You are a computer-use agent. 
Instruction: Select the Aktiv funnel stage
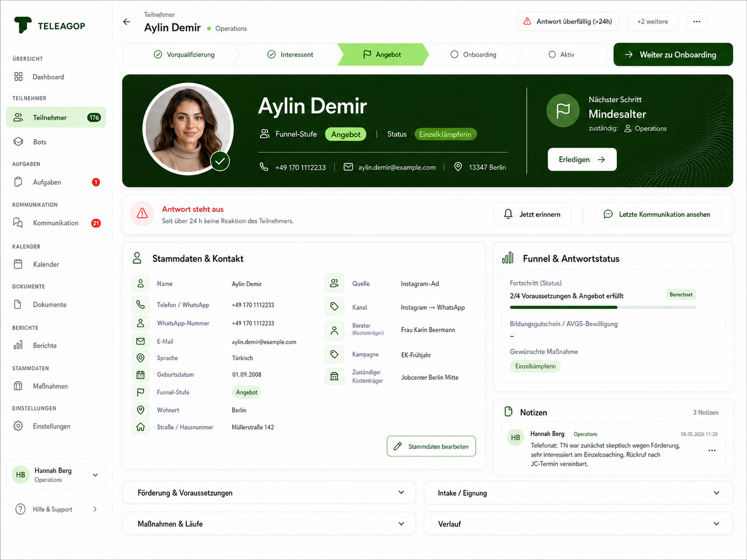click(561, 55)
